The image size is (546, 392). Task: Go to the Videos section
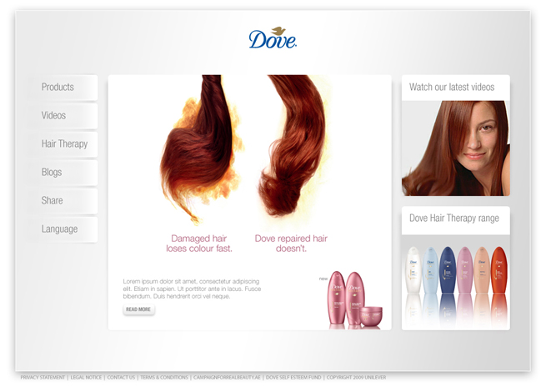[x=63, y=116]
